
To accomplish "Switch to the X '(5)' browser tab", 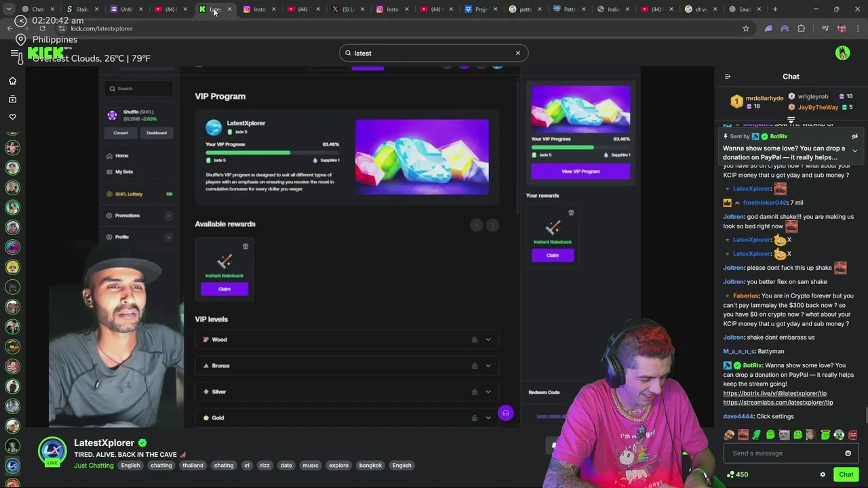I will point(348,9).
